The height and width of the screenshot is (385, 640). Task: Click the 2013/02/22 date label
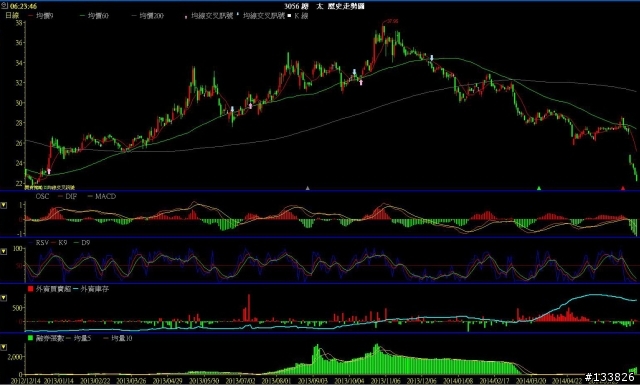95,381
